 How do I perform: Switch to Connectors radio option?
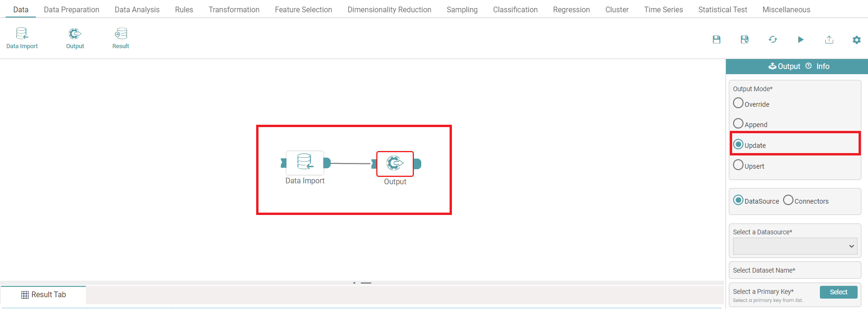pyautogui.click(x=788, y=200)
